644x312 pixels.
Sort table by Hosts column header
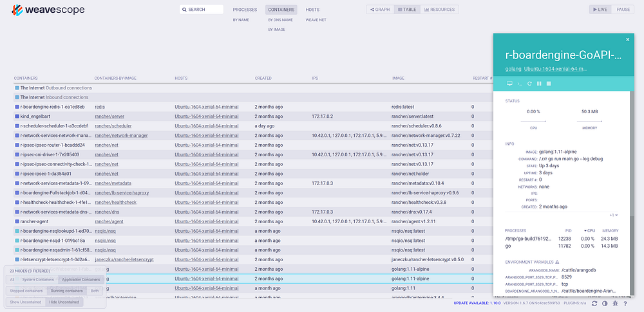tap(181, 78)
